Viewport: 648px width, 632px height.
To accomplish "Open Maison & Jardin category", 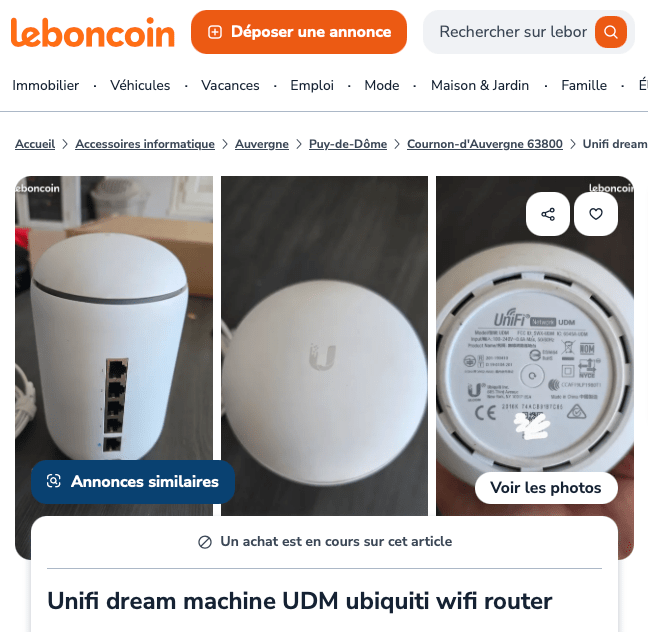I will point(480,85).
